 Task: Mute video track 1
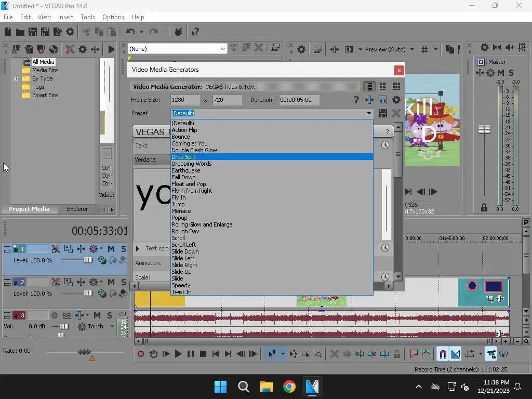(x=111, y=249)
